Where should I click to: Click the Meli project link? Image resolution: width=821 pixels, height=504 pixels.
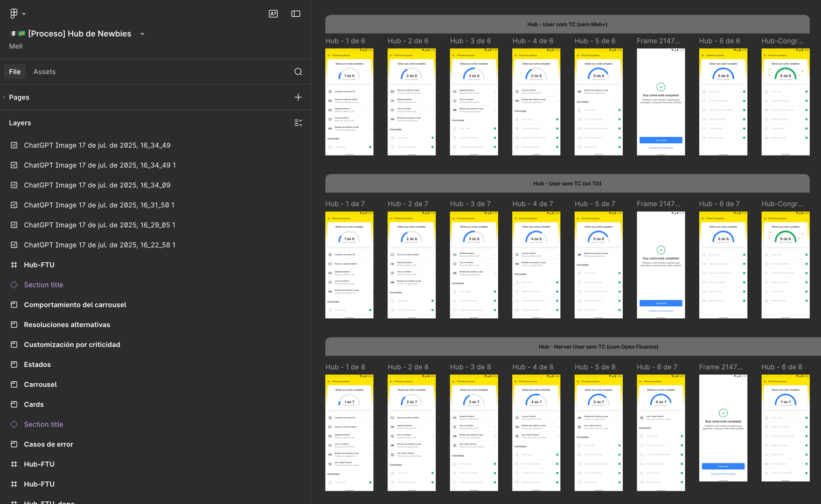(16, 46)
